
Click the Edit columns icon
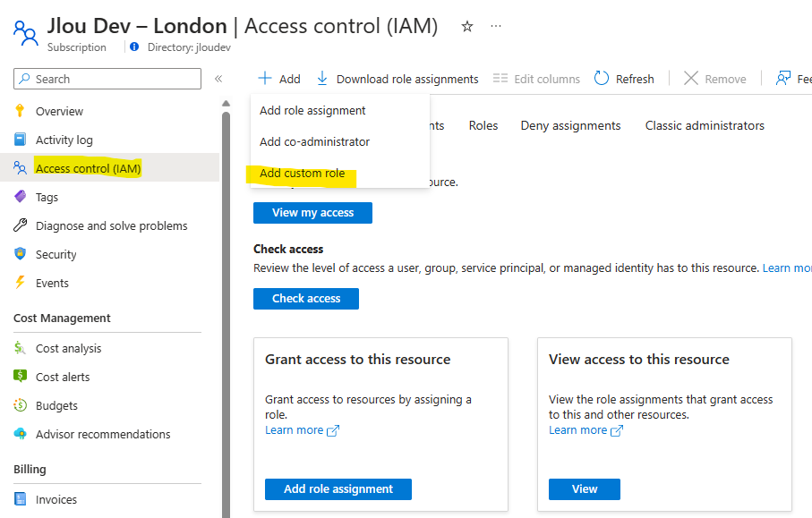point(500,78)
